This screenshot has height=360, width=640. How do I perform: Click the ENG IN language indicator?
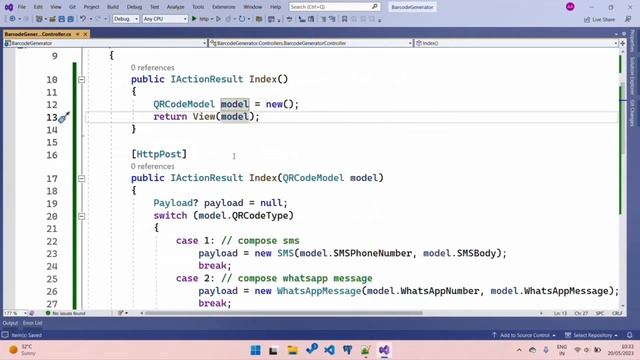[x=562, y=350]
